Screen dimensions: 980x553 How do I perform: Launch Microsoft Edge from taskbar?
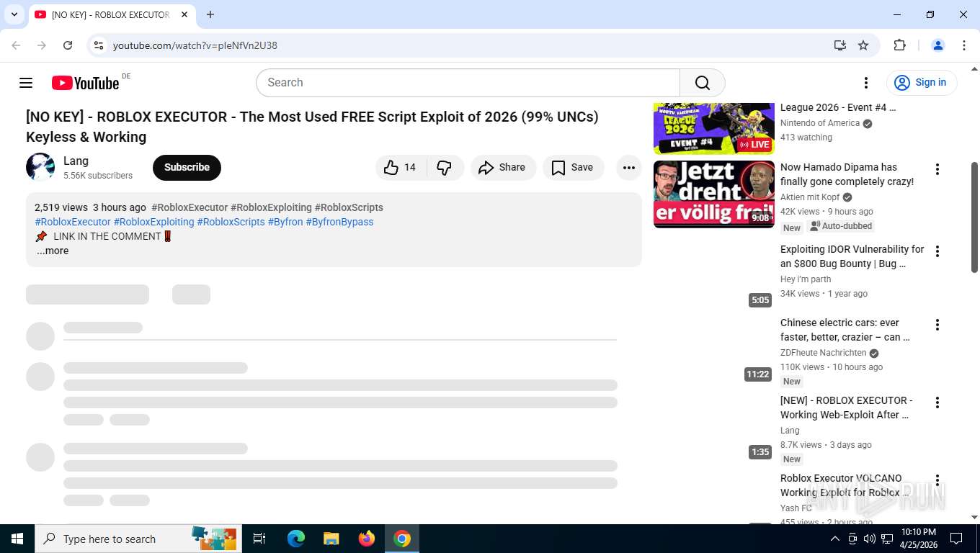296,539
